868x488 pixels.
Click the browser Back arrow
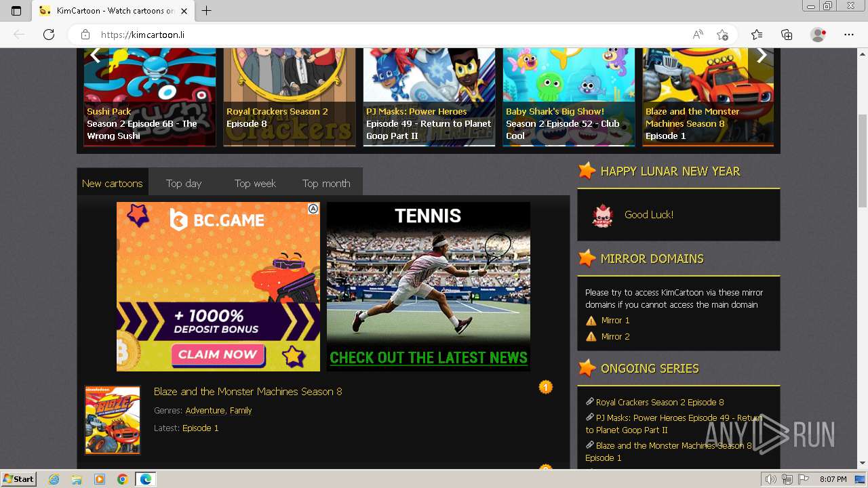tap(19, 35)
